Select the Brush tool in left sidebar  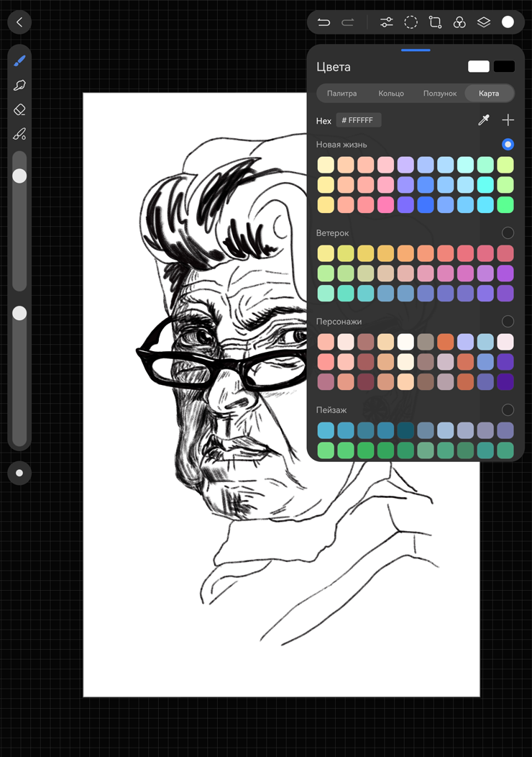tap(19, 60)
